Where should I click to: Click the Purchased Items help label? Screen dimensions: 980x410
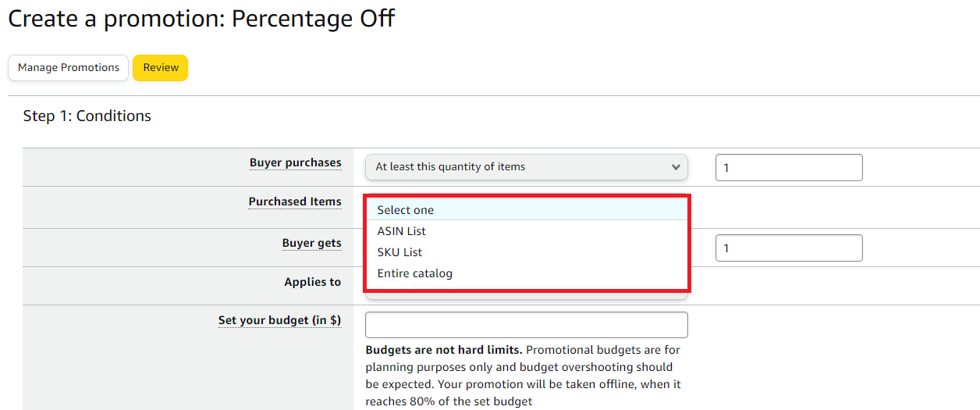coord(295,202)
